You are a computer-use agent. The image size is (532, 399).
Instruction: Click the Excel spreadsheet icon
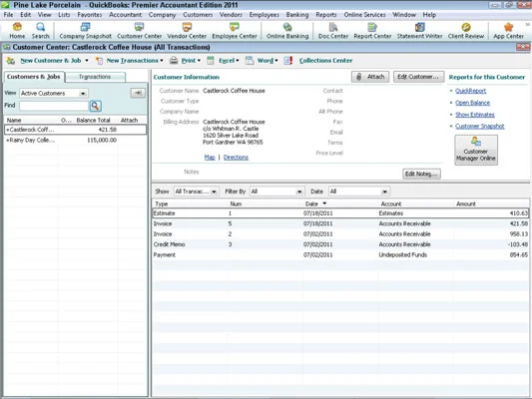coord(211,61)
